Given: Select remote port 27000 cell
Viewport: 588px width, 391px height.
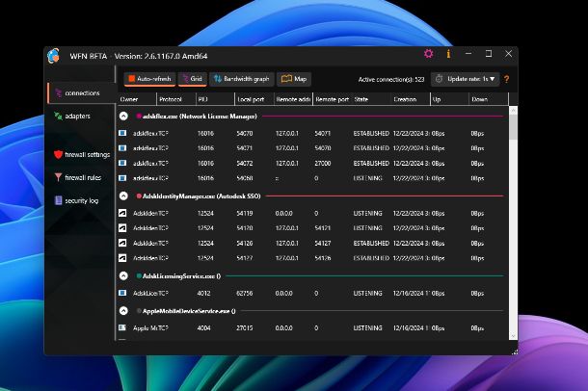Looking at the screenshot, I should (x=323, y=164).
